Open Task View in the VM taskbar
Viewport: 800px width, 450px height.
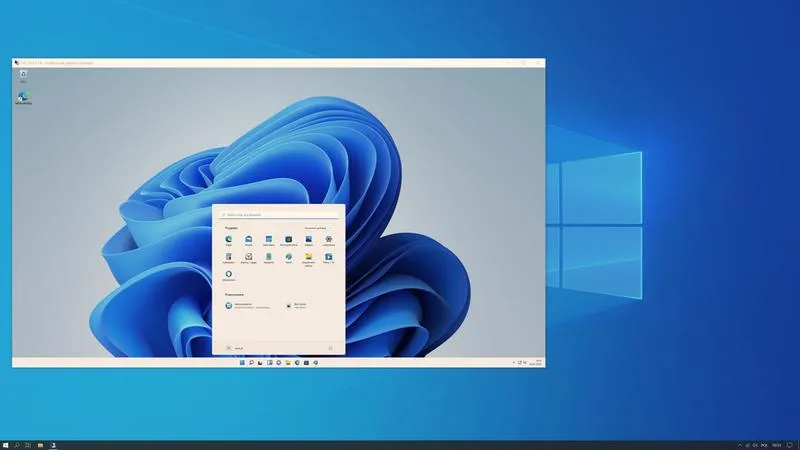click(x=260, y=363)
